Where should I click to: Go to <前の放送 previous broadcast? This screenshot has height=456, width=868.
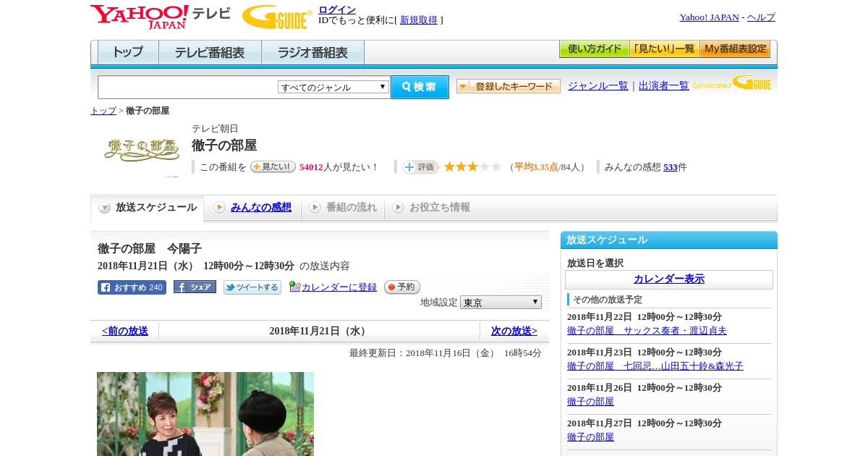(125, 331)
